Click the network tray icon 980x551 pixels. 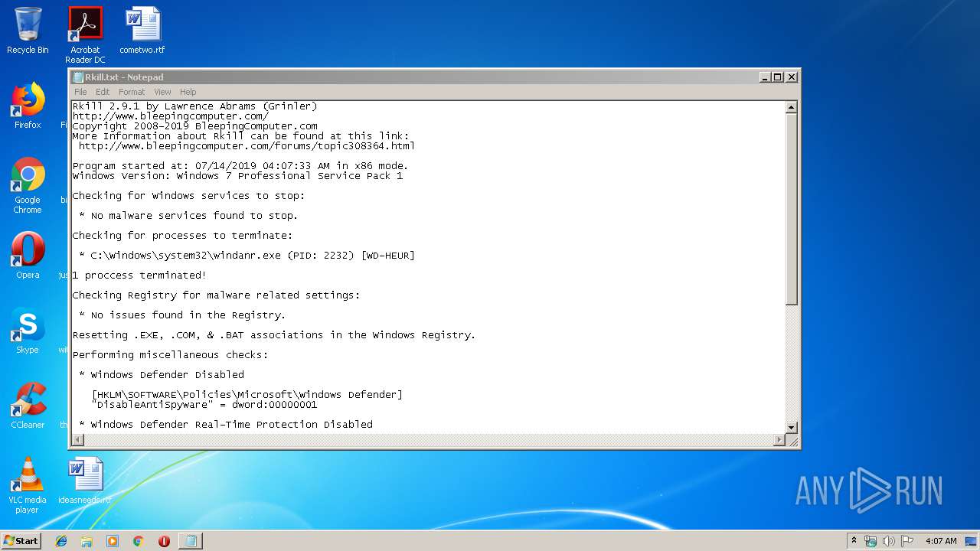pos(871,541)
